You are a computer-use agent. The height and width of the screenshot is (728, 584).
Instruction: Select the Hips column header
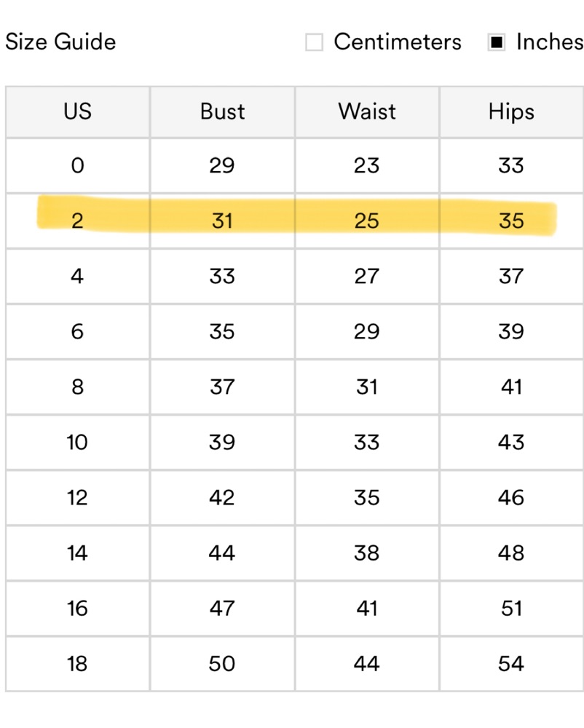511,111
